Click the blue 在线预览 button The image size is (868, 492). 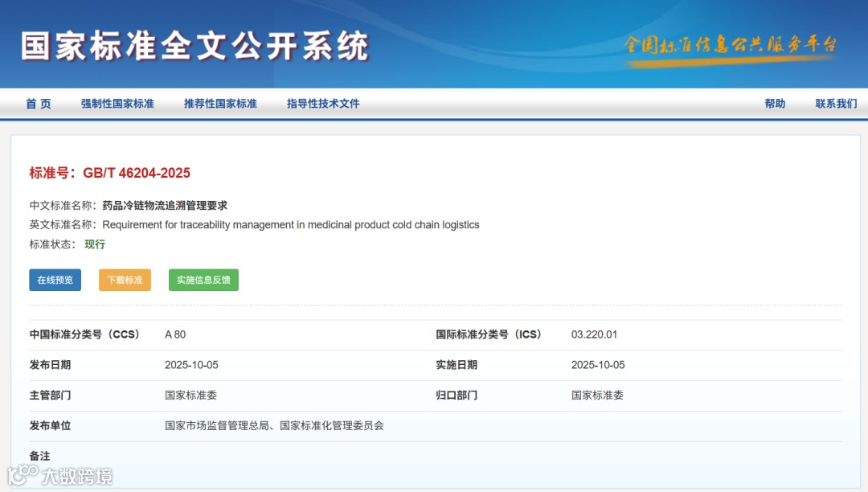coord(55,280)
